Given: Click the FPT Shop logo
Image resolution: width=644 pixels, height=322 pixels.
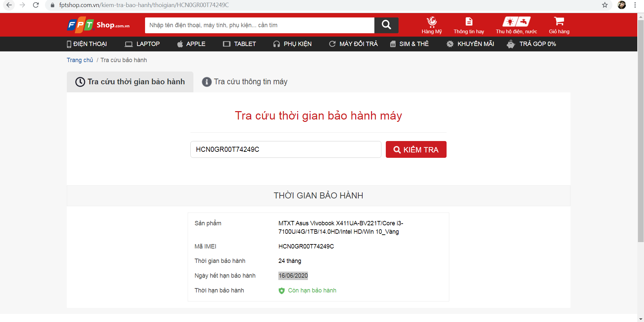Looking at the screenshot, I should [x=98, y=25].
